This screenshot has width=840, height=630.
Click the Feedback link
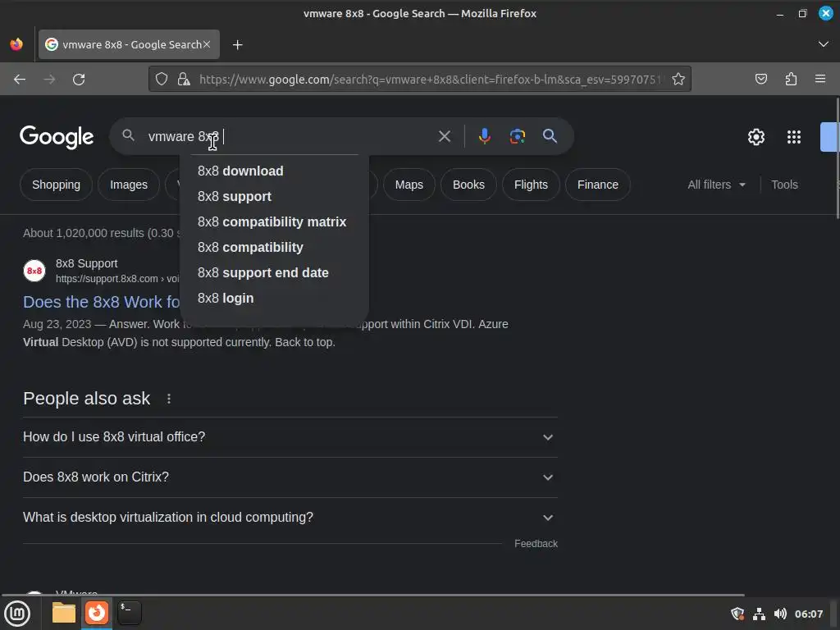(536, 544)
